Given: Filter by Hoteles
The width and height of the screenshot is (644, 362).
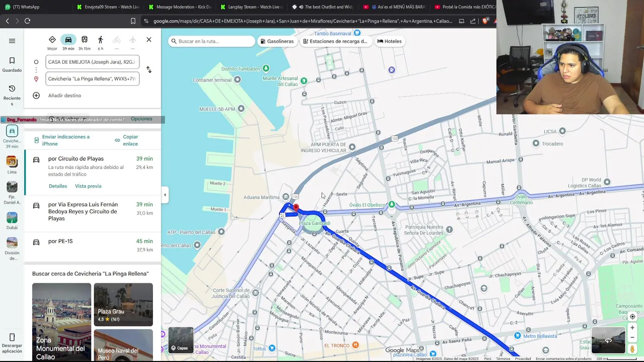Looking at the screenshot, I should (x=389, y=41).
